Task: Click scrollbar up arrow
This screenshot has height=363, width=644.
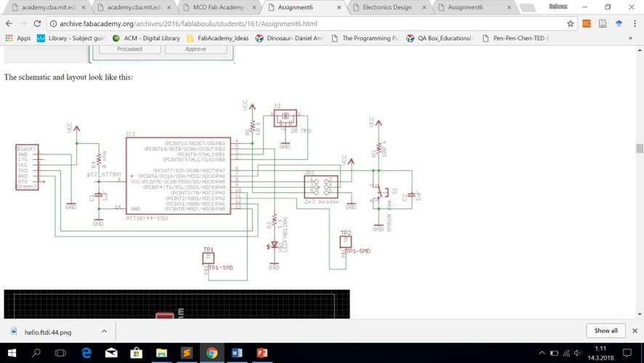Action: [x=640, y=50]
